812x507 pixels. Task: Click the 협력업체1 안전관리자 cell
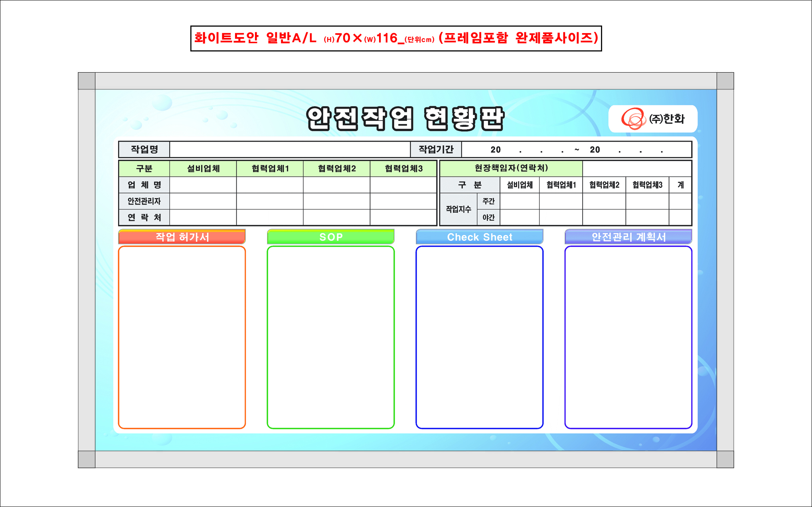(x=270, y=201)
